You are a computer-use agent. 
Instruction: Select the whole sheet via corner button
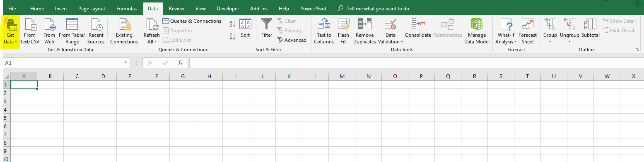tap(6, 76)
